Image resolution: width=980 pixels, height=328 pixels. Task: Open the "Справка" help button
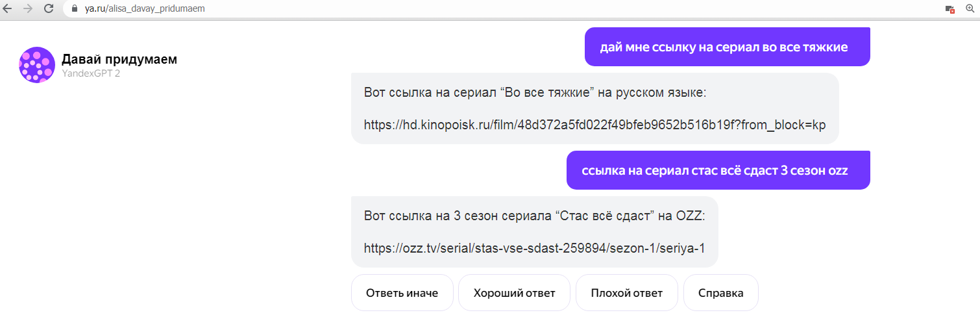[x=720, y=293]
